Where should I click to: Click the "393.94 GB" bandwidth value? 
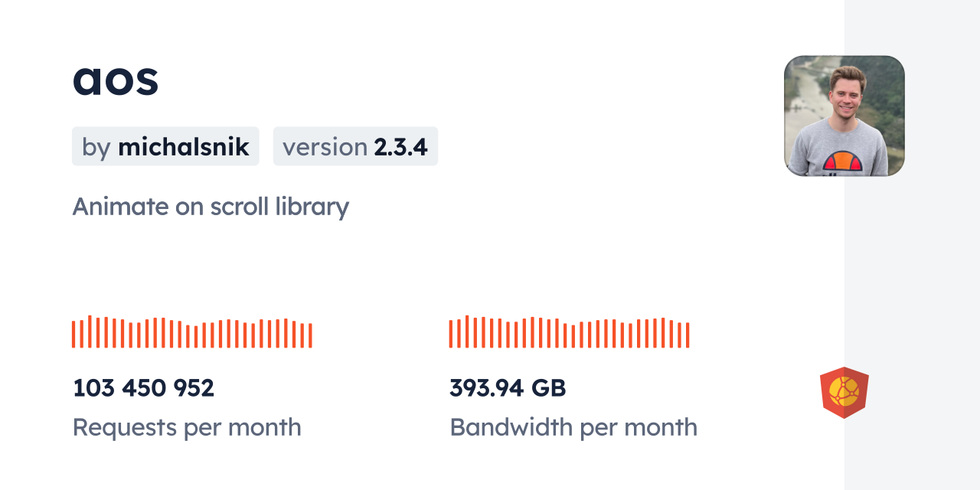508,388
